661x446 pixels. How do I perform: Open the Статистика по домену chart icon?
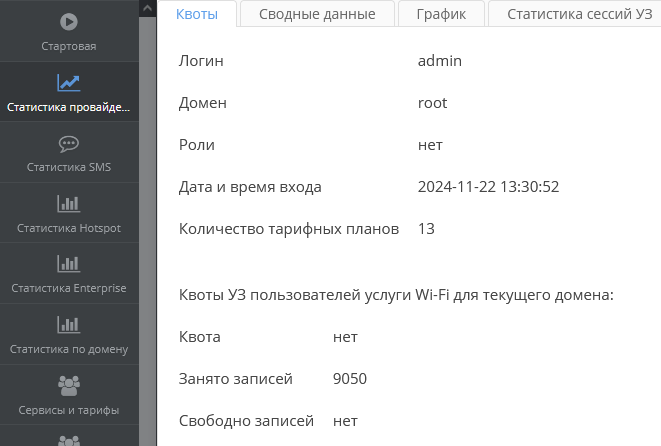pyautogui.click(x=68, y=325)
